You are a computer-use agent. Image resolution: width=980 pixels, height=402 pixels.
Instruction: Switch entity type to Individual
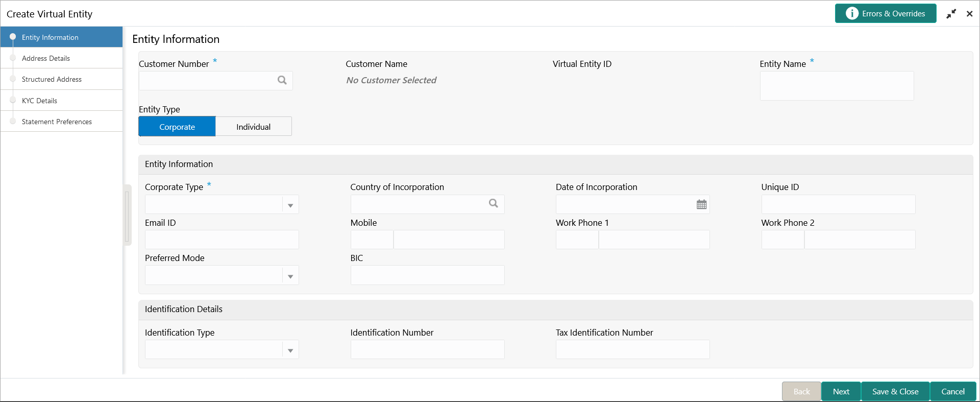pos(253,127)
